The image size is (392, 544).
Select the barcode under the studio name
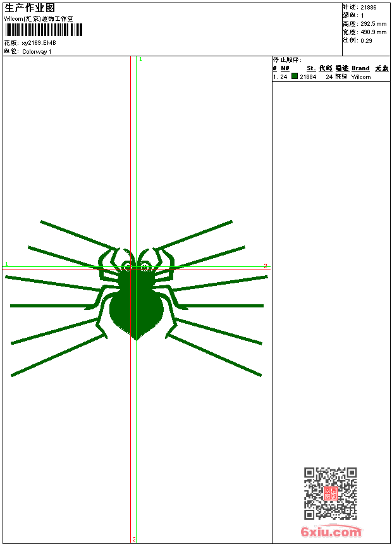[44, 30]
